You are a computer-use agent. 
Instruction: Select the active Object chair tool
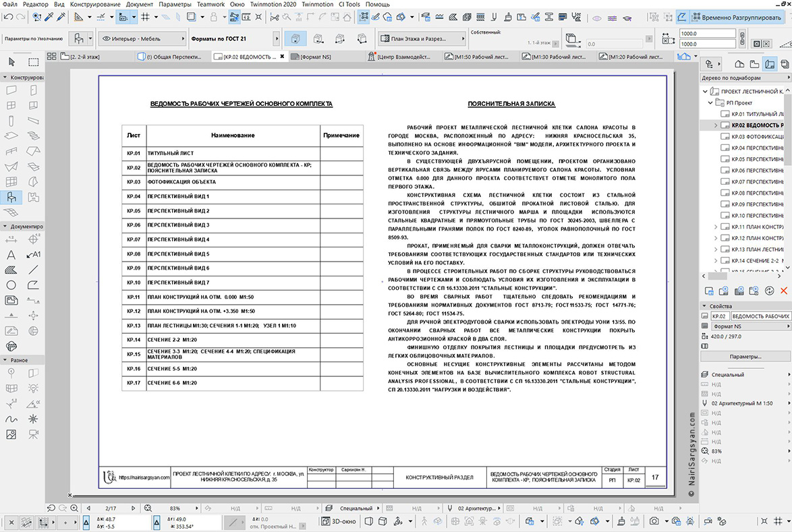(x=11, y=197)
